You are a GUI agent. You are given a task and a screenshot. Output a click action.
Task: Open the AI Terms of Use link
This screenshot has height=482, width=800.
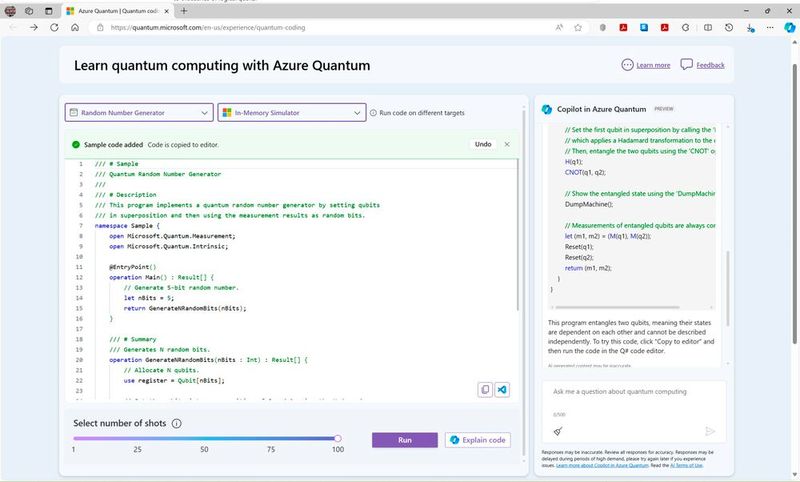click(x=686, y=465)
